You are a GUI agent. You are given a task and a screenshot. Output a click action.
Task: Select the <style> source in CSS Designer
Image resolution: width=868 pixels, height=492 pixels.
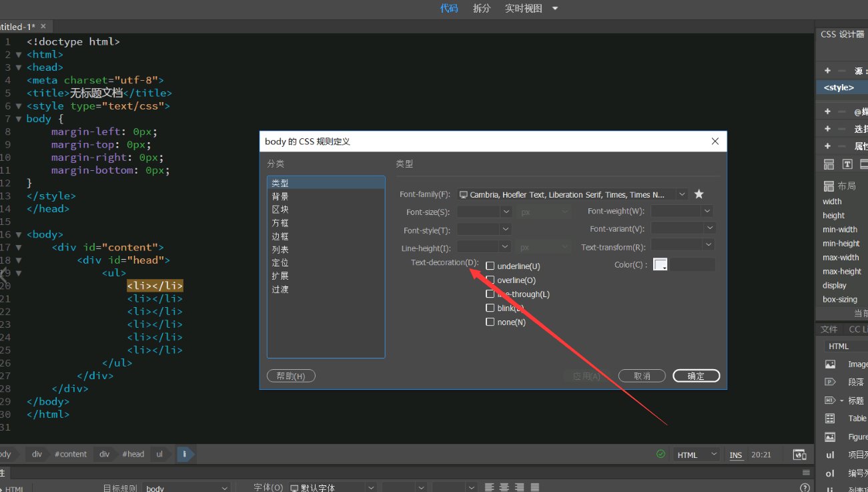(842, 87)
